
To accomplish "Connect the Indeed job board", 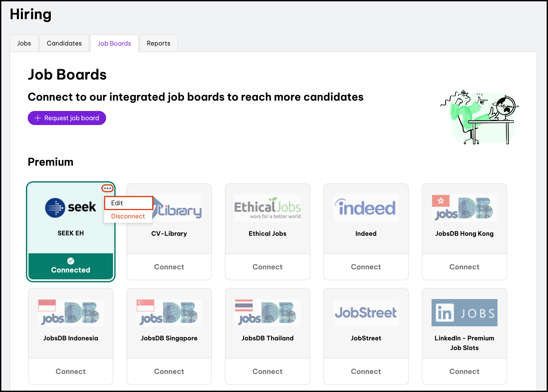I will 366,267.
